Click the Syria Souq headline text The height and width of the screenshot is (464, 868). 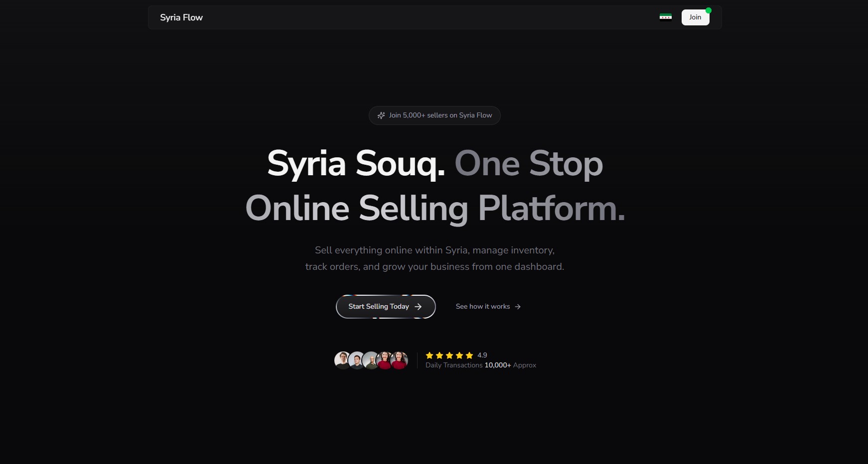click(x=356, y=163)
